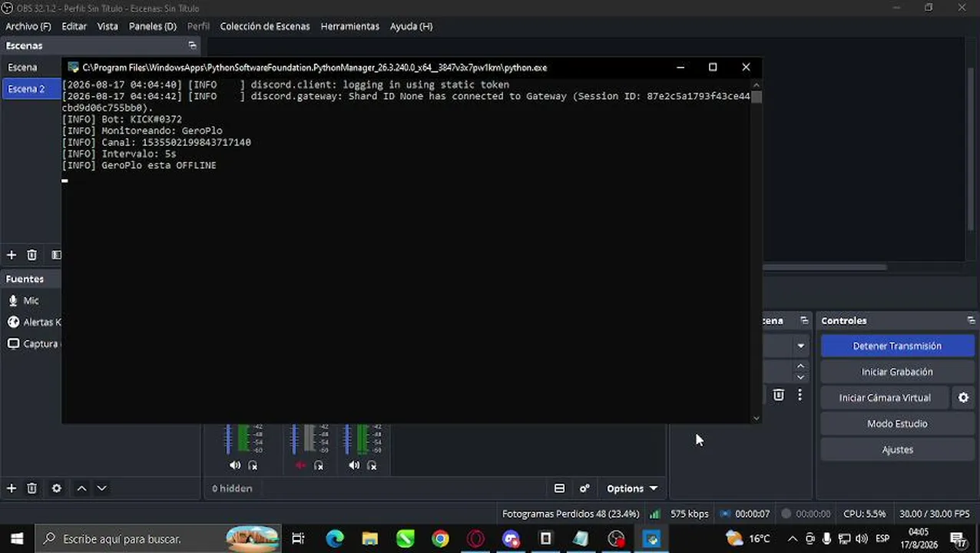Viewport: 980px width, 553px height.
Task: Toggle monitoring headphones on first mixer channel
Action: 253,465
